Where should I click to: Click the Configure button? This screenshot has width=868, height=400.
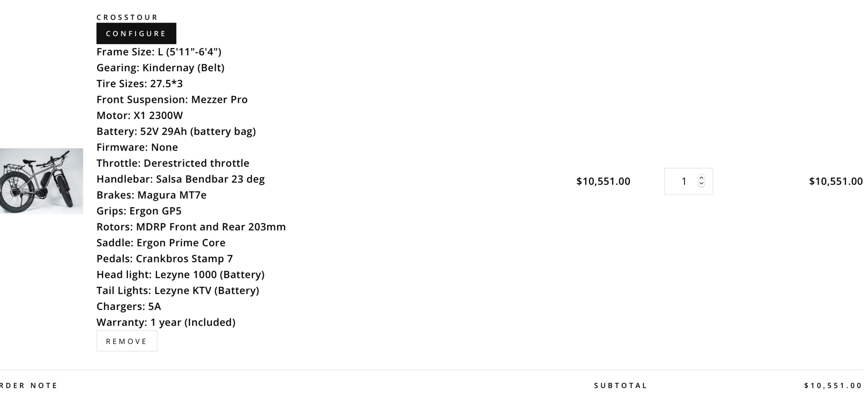click(136, 33)
